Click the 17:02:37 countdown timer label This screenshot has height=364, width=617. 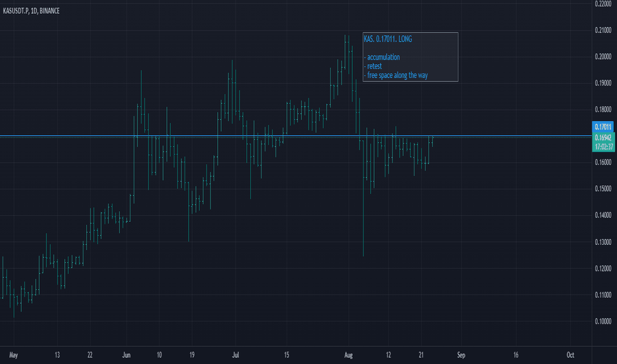604,147
